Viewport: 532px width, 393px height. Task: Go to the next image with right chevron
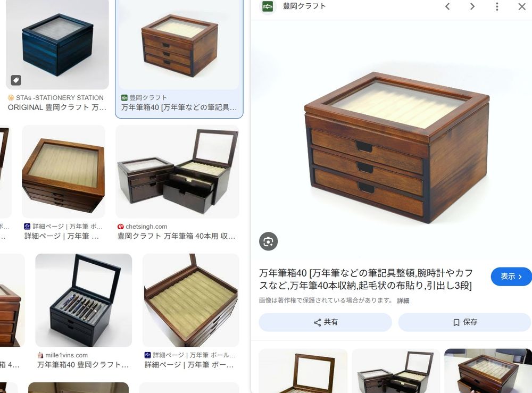472,6
